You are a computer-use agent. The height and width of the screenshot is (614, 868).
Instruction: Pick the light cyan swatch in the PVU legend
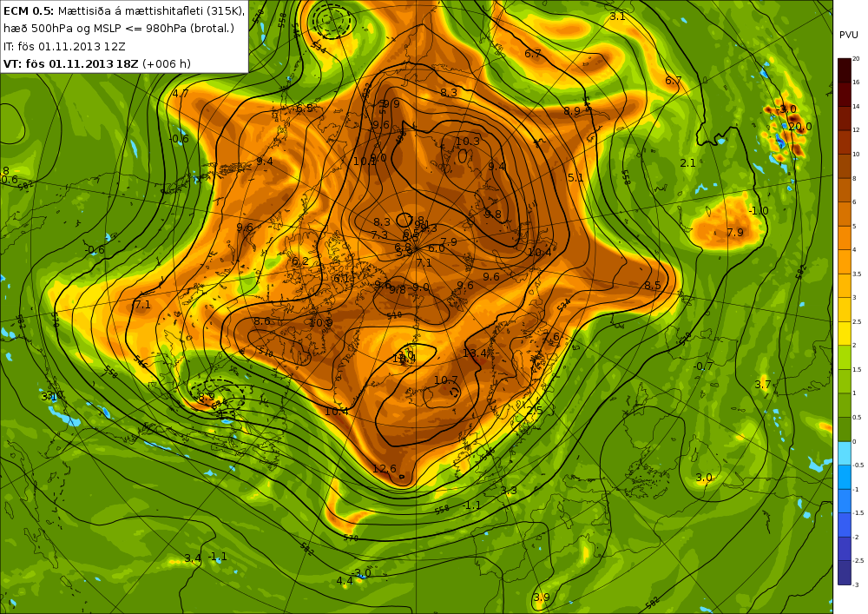[845, 453]
